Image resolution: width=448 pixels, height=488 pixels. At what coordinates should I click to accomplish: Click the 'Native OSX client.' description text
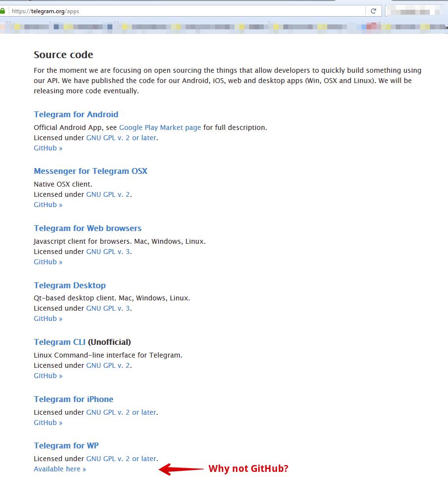pyautogui.click(x=63, y=184)
